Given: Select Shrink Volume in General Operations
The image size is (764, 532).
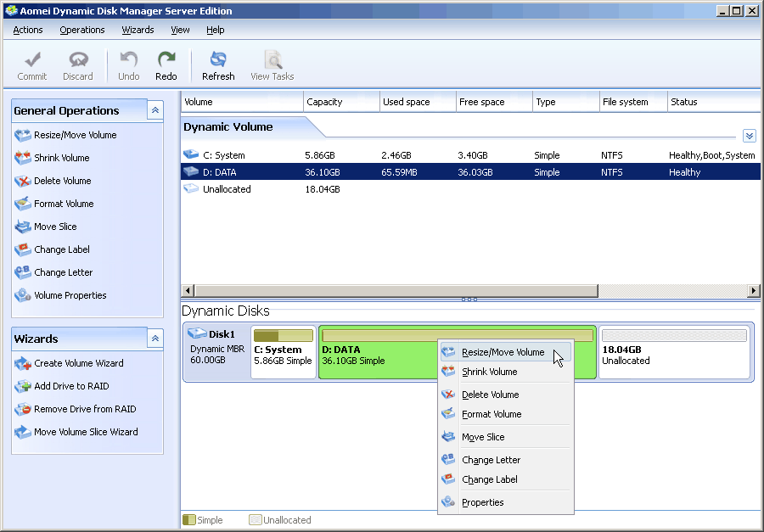Looking at the screenshot, I should pos(61,158).
